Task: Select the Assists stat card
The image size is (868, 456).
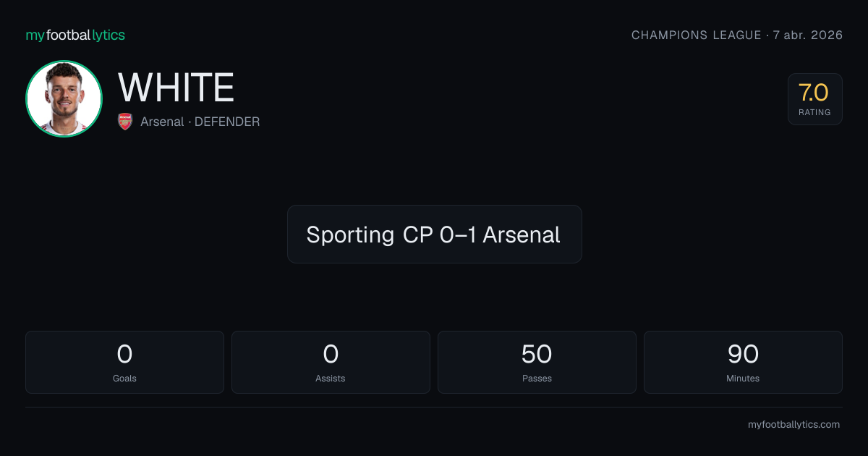Action: (331, 362)
